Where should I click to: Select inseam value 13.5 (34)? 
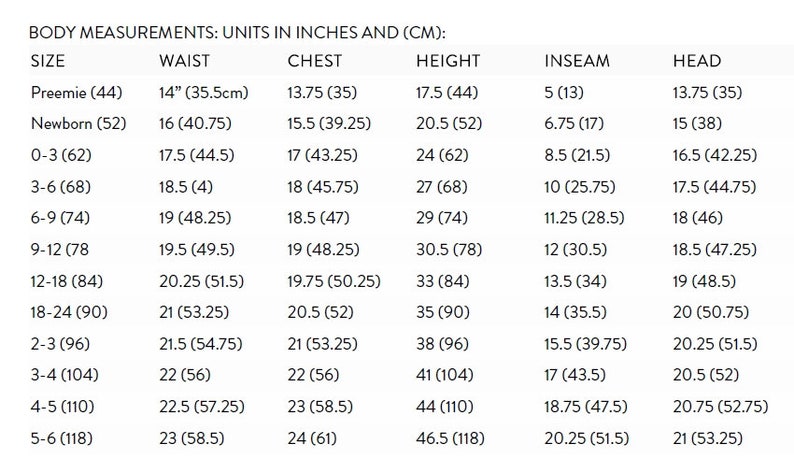click(x=575, y=281)
